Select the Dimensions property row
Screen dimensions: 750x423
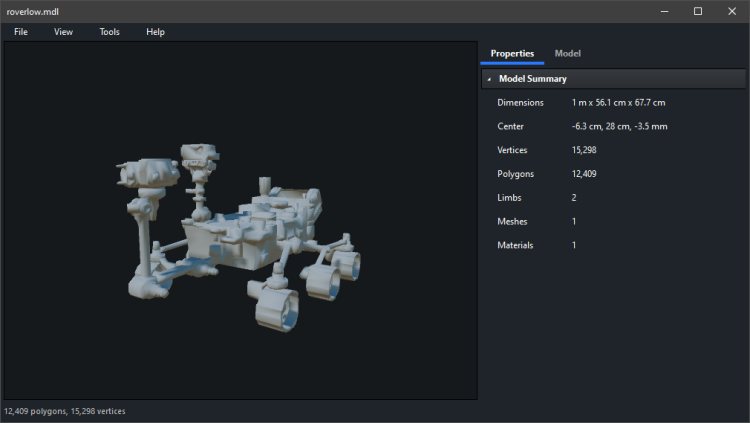coord(520,102)
